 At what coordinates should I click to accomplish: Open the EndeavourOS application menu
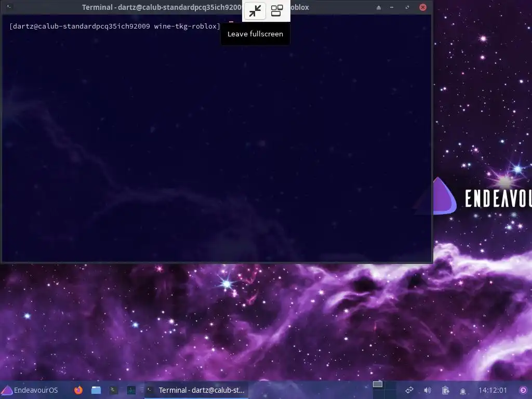30,390
